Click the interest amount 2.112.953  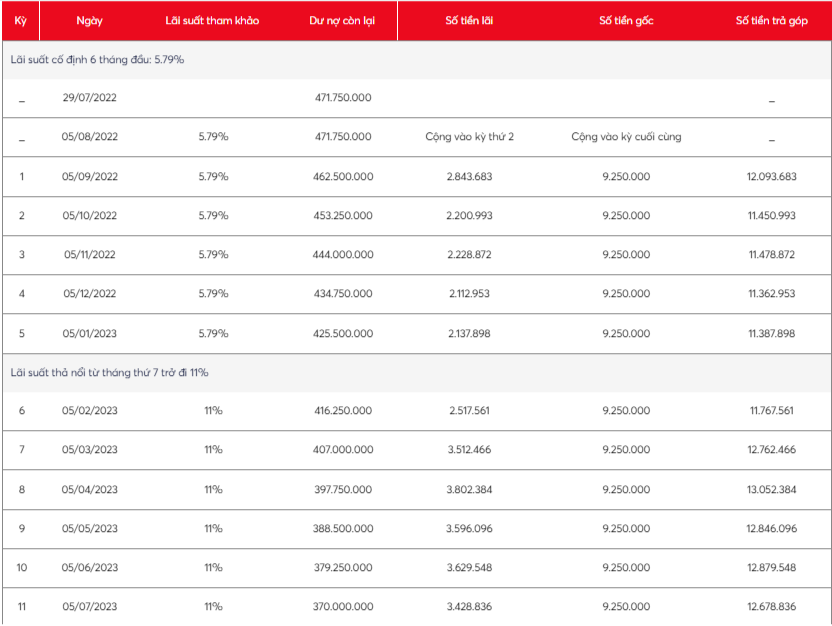(469, 294)
